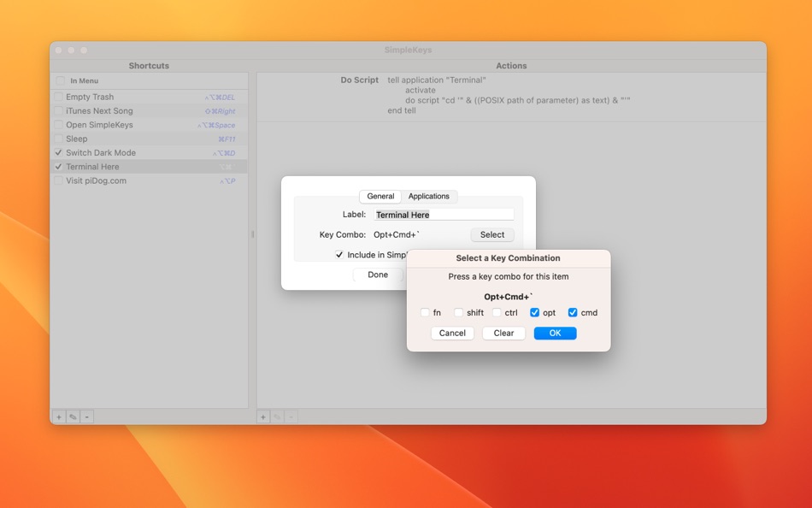Check the iTunes Next Song menu checkbox
The image size is (812, 508).
58,111
